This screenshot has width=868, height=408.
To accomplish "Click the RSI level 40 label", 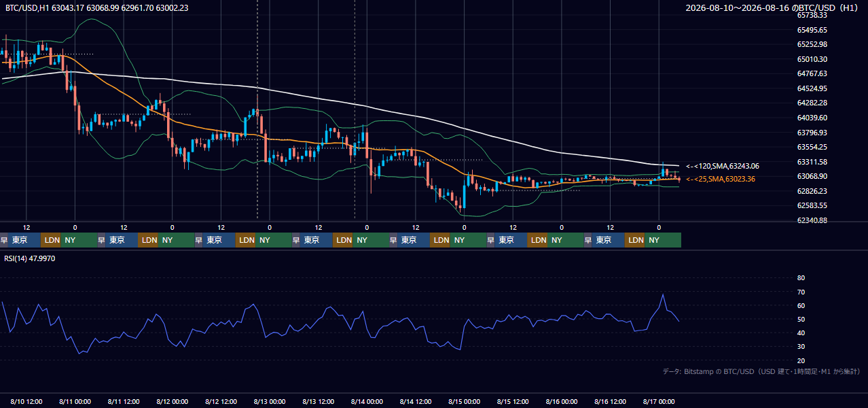I will 801,333.
